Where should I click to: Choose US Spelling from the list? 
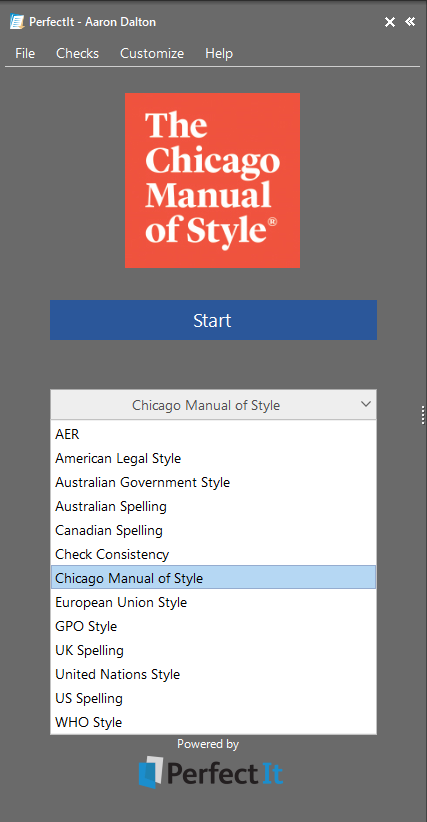(213, 698)
